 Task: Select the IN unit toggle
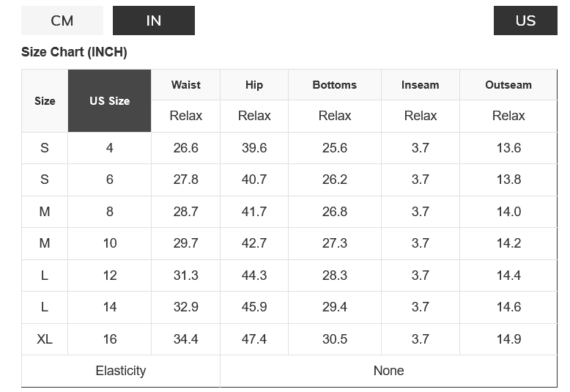coord(154,21)
